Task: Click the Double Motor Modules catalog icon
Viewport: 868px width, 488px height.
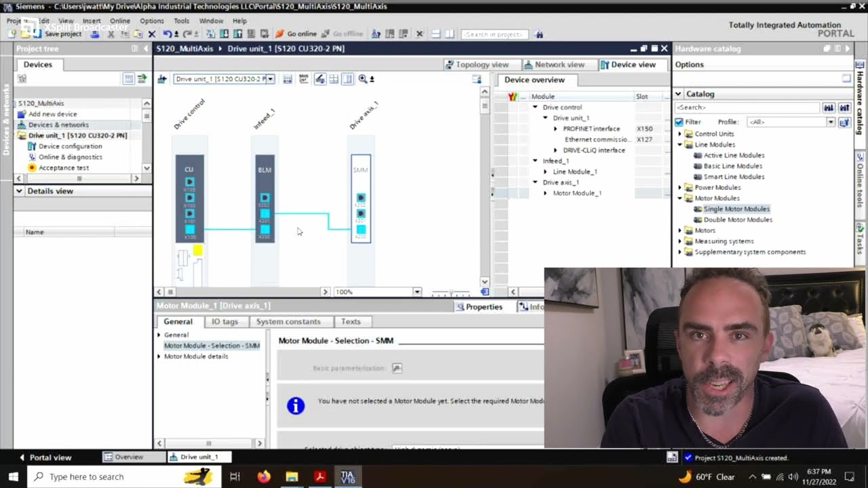Action: pos(698,220)
